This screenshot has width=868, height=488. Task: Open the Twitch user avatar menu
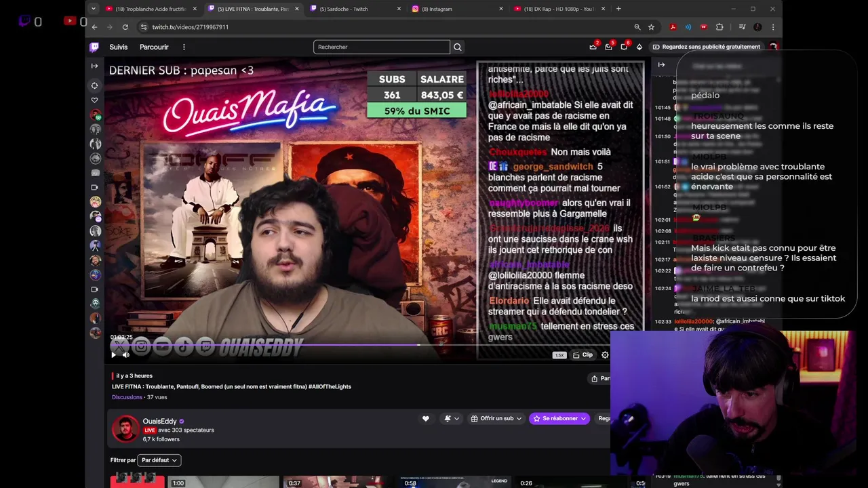coord(773,47)
